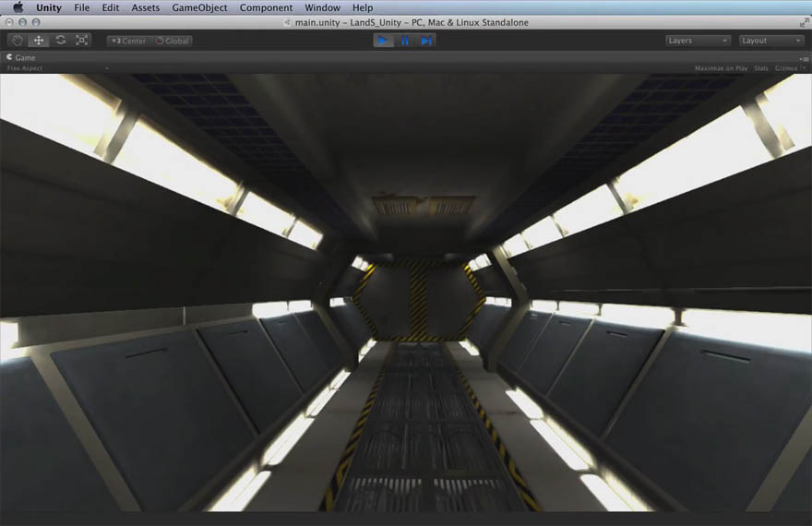Open the Assets menu
This screenshot has height=526, width=812.
pyautogui.click(x=145, y=7)
